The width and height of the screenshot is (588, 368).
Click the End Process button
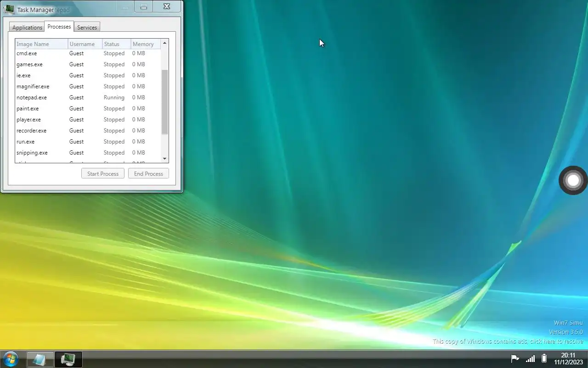click(148, 174)
